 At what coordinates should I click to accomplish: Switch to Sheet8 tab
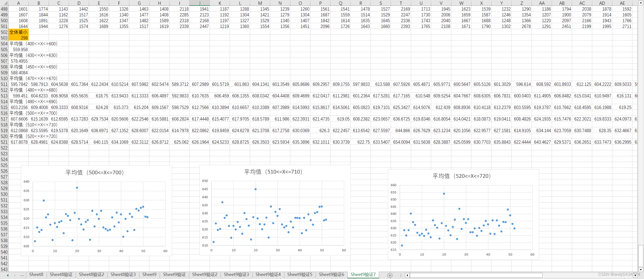[36, 274]
